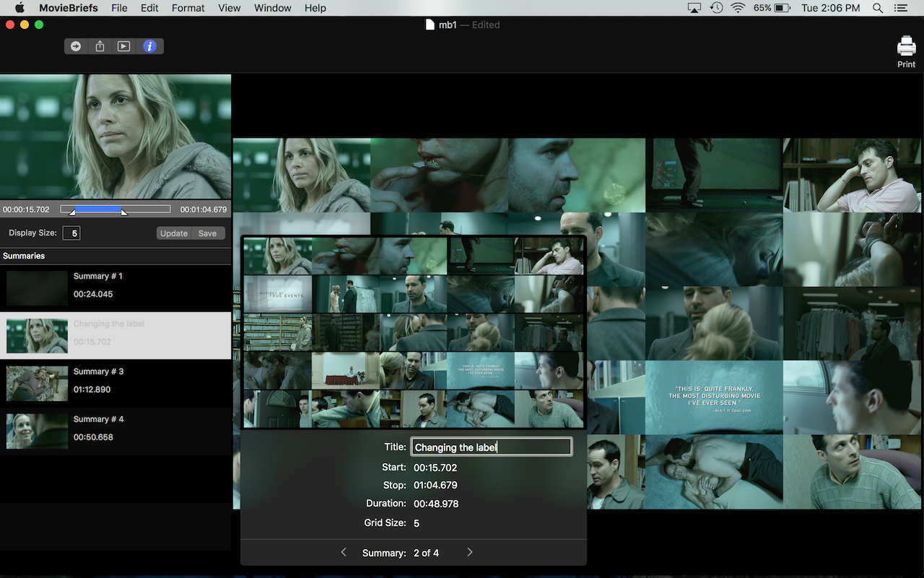Open Spotlight search in menu bar
924x578 pixels.
coord(878,8)
